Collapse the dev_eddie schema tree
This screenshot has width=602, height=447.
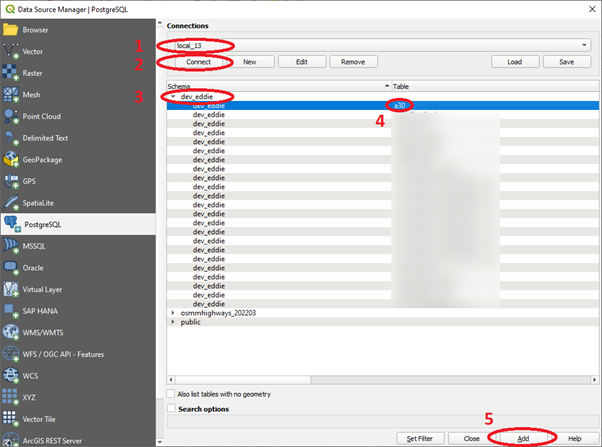173,96
